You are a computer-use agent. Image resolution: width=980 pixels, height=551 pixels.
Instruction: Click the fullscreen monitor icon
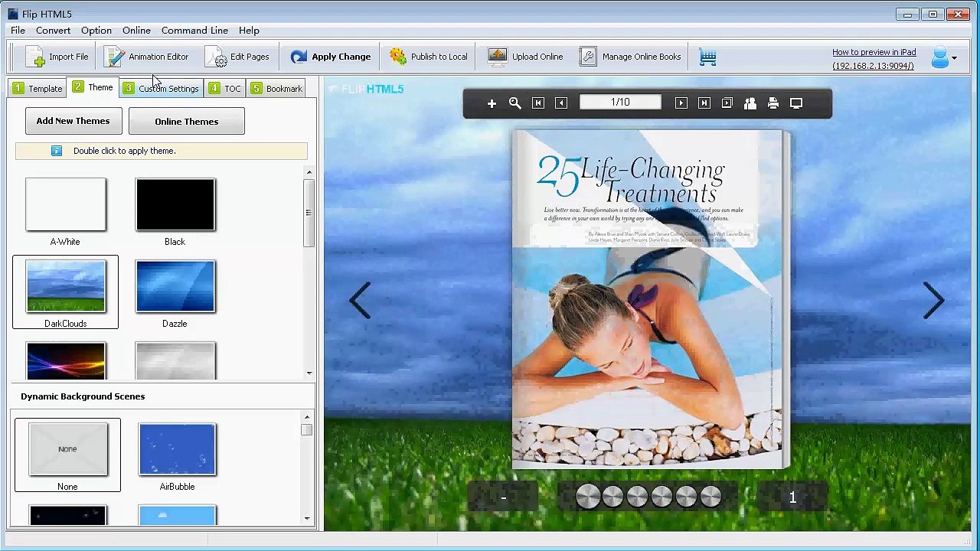[x=796, y=103]
